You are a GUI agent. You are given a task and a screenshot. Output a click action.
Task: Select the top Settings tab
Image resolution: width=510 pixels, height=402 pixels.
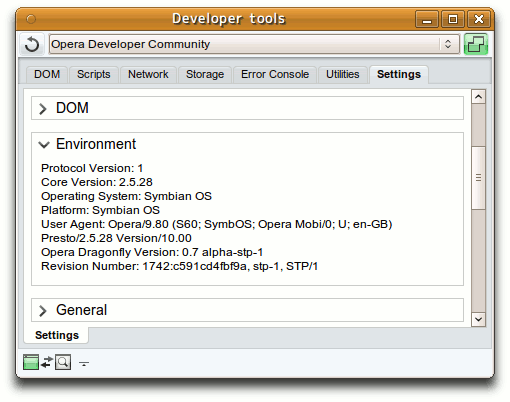[399, 74]
